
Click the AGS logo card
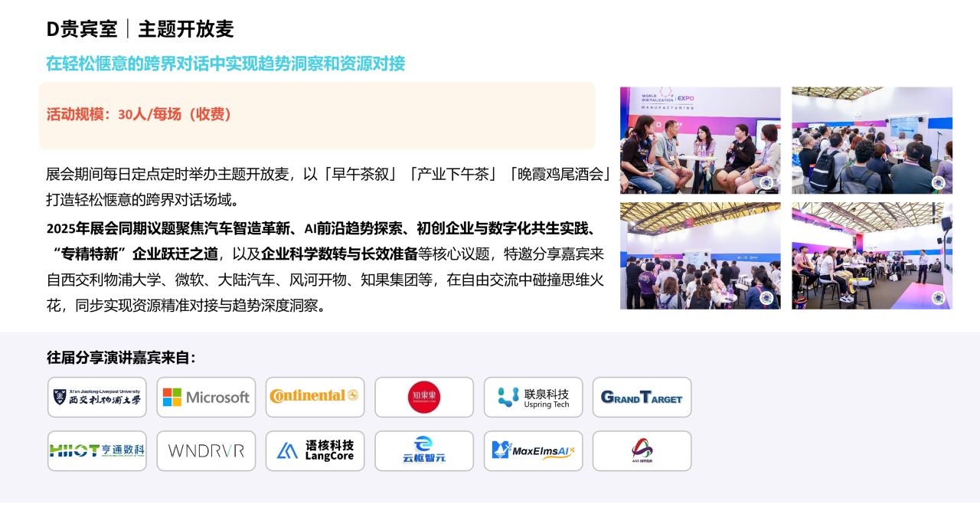[x=642, y=450]
